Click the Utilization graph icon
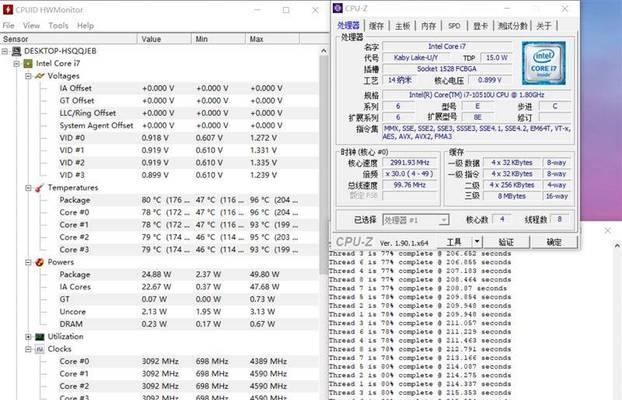Screen dimensions: 622x400 pos(40,337)
